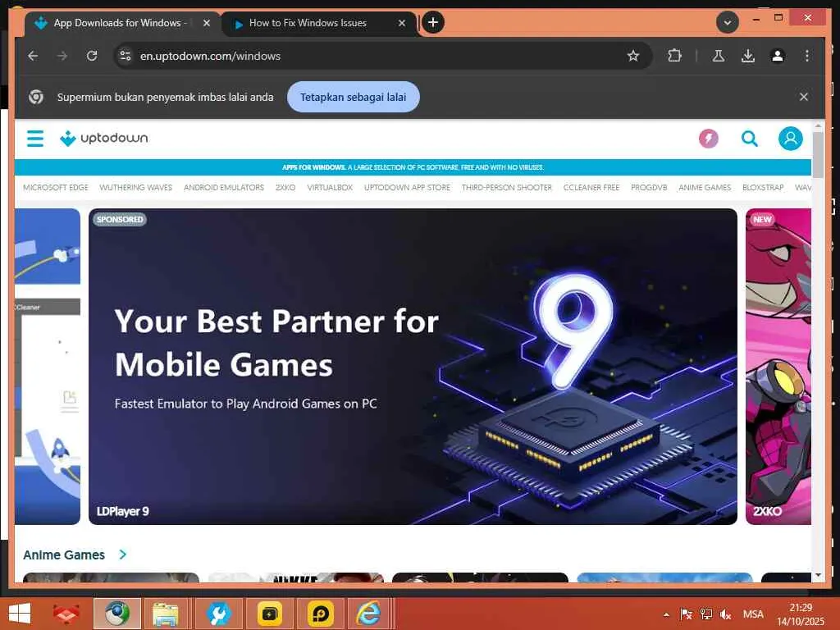Open the Uptodown App Store link
The image size is (840, 630).
coord(407,188)
